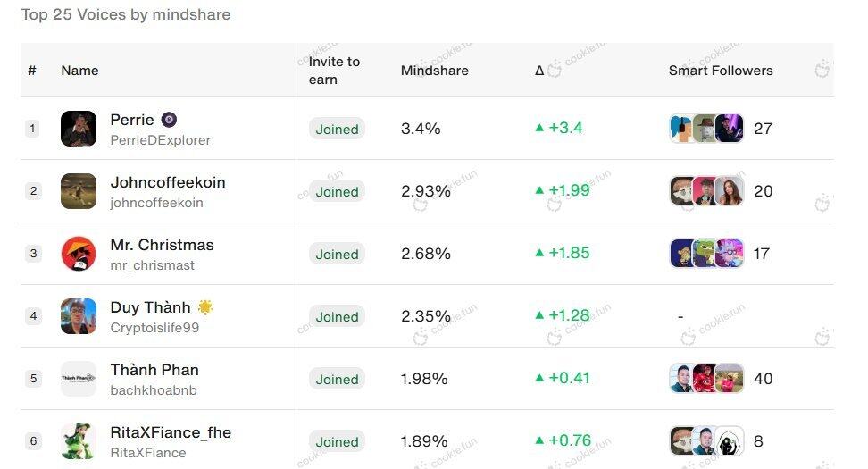View Perrie's smart follower avatars
868x469 pixels.
point(706,129)
